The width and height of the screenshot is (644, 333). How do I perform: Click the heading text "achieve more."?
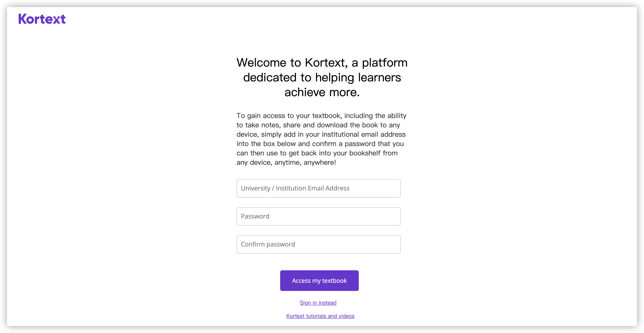click(322, 92)
